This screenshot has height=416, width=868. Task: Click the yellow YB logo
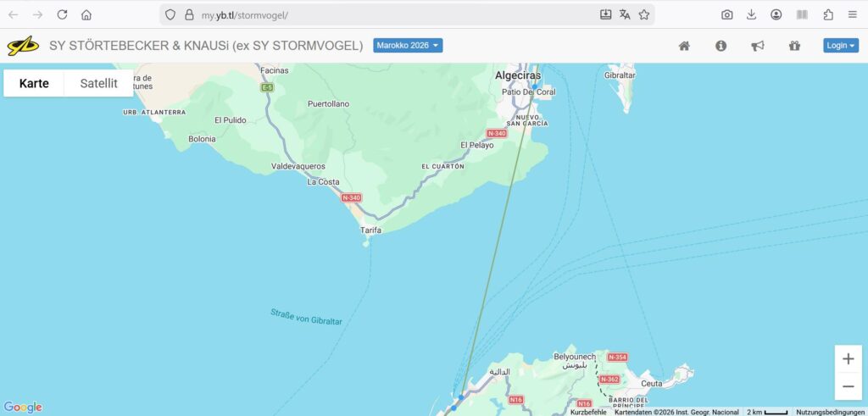[x=23, y=46]
